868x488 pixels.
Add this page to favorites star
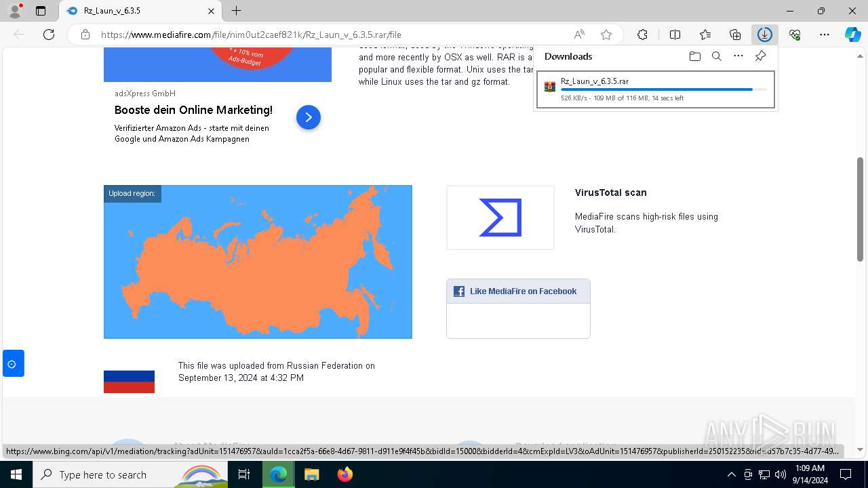coord(606,35)
